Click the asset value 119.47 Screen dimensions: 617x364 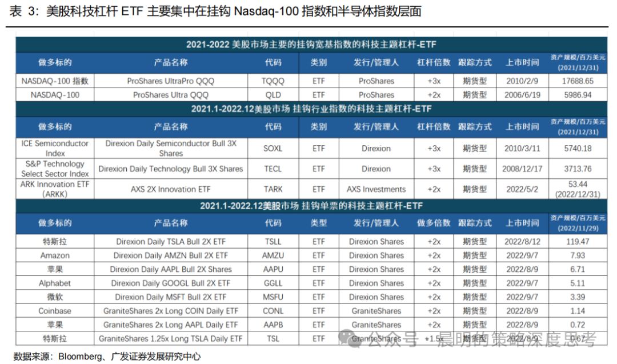(578, 242)
